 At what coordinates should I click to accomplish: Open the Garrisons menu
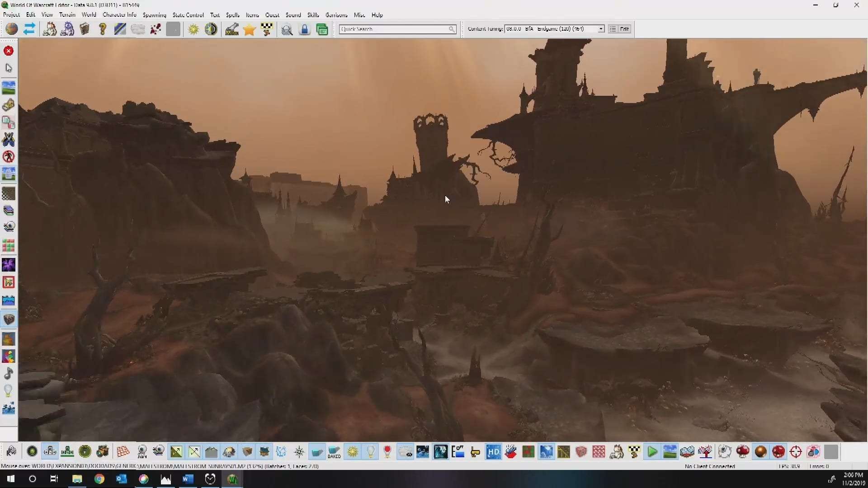pyautogui.click(x=336, y=15)
